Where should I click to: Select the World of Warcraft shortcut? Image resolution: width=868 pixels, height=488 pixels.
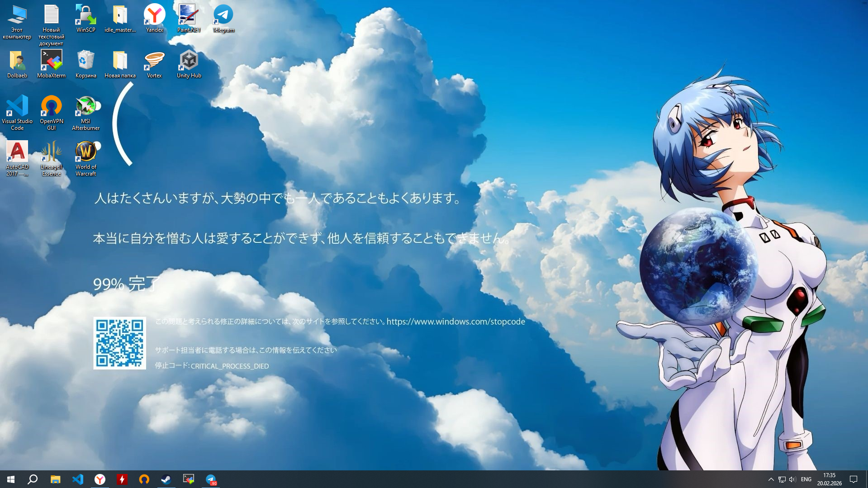[85, 159]
